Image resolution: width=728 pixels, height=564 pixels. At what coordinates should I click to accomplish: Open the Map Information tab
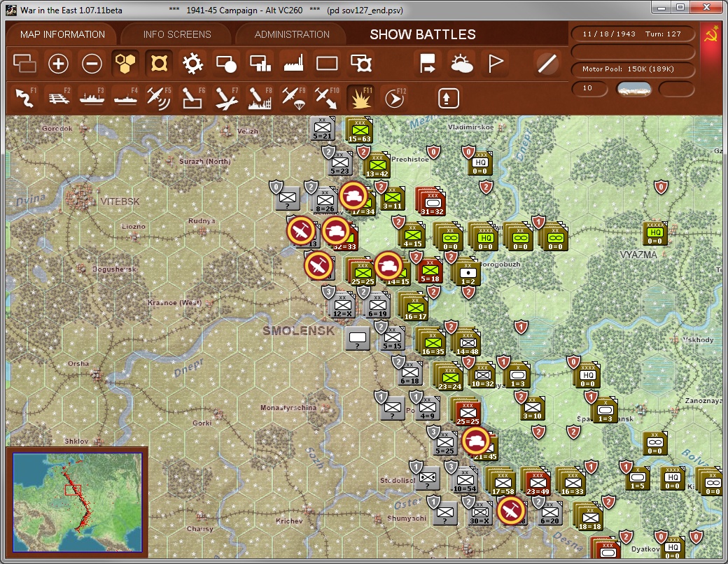[x=62, y=34]
